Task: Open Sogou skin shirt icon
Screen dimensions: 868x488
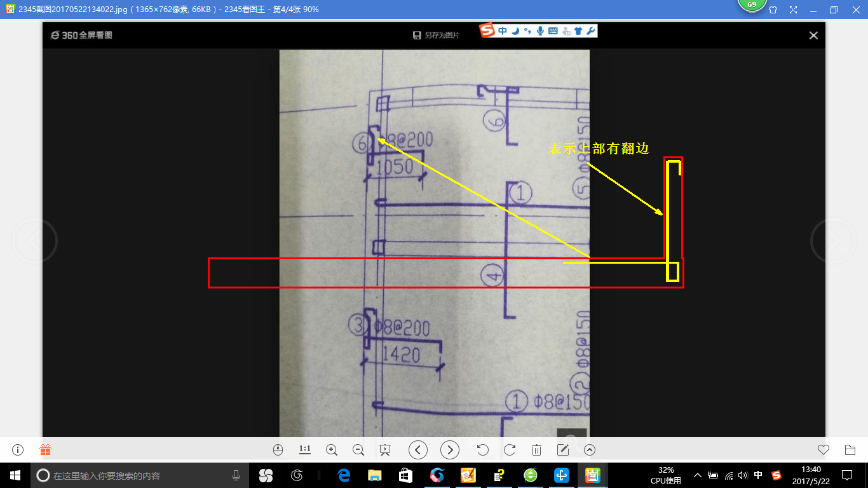Action: [578, 31]
